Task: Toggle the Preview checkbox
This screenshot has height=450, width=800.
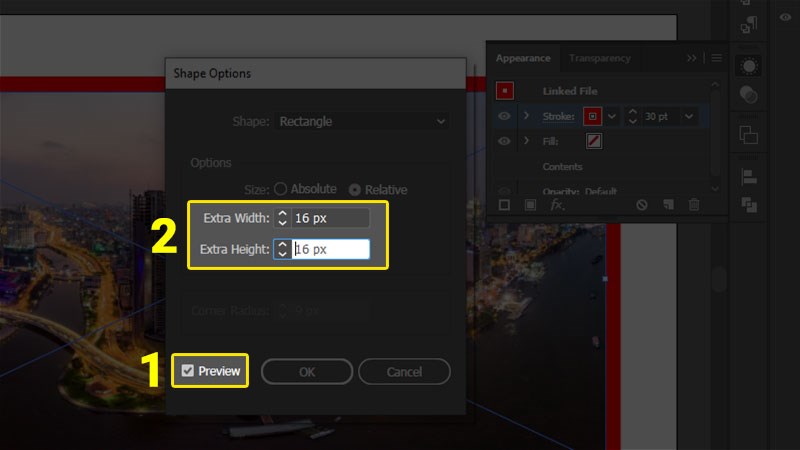Action: [188, 371]
